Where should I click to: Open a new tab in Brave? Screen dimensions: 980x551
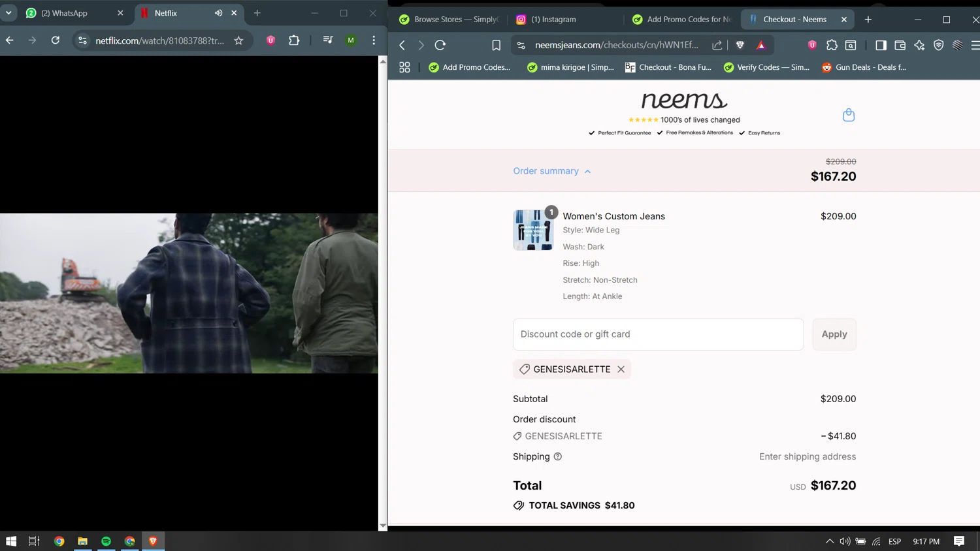[x=868, y=20]
